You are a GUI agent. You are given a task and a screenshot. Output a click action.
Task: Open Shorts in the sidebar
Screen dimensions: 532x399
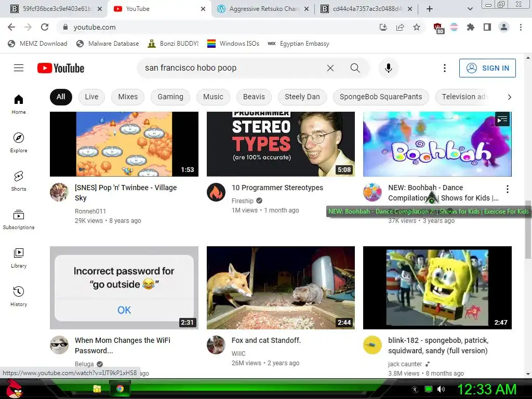[19, 181]
